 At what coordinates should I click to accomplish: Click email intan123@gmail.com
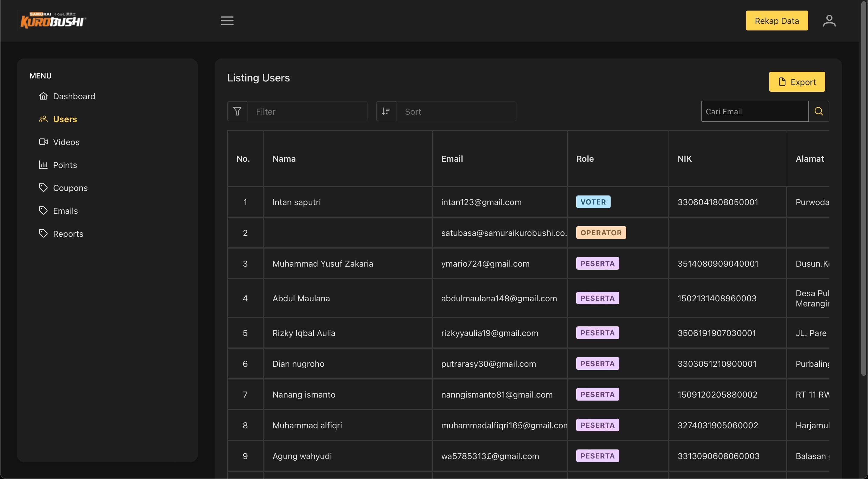481,202
